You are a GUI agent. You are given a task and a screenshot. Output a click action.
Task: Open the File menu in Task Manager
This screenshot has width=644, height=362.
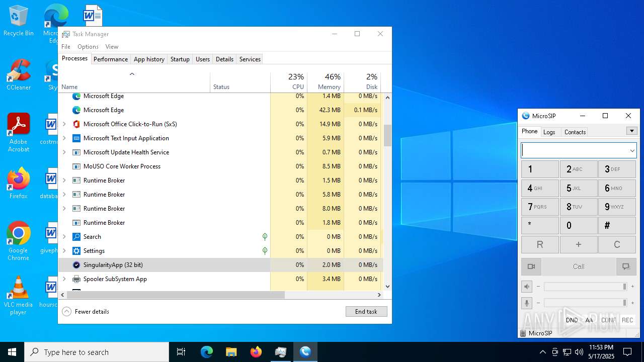tap(66, 47)
